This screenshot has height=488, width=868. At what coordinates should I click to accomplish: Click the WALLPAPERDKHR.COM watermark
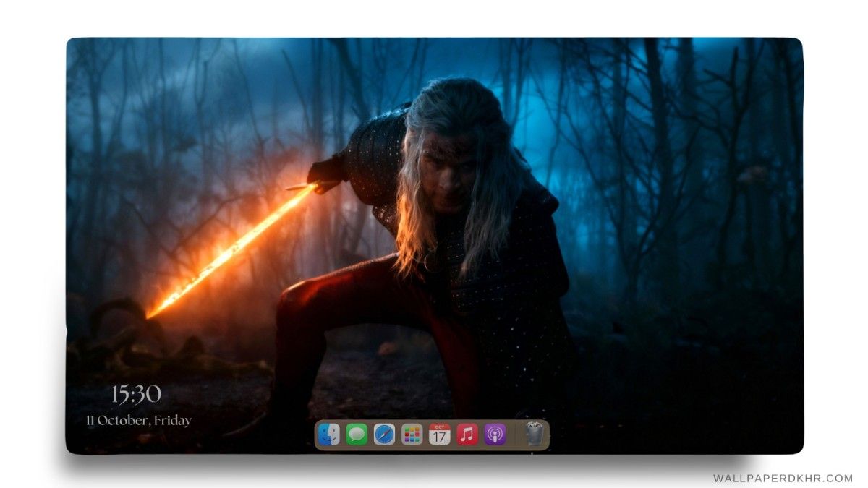(x=783, y=478)
